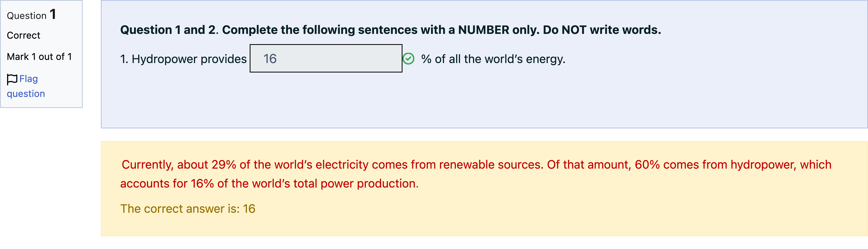Click the green correct checkmark icon
This screenshot has height=249, width=868.
[x=408, y=59]
